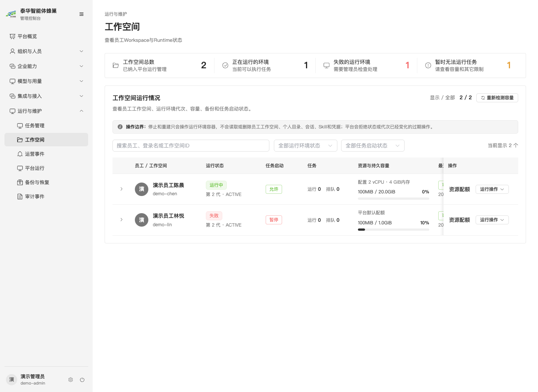
Task: Open the 全部运行环境状态 dropdown
Action: click(x=306, y=146)
